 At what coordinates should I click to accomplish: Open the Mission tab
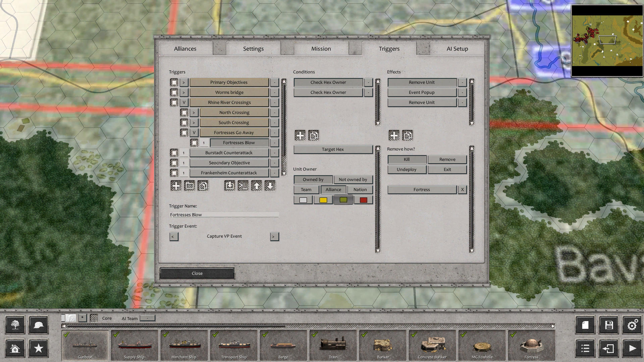[x=321, y=49]
